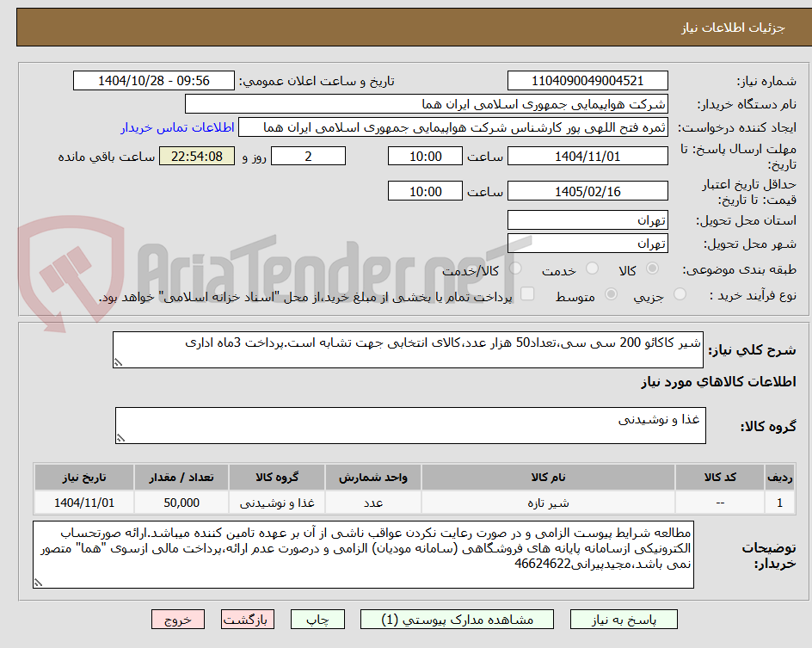This screenshot has height=648, width=812.
Task: Click the resize handle of گروه کالا textarea
Action: click(120, 437)
